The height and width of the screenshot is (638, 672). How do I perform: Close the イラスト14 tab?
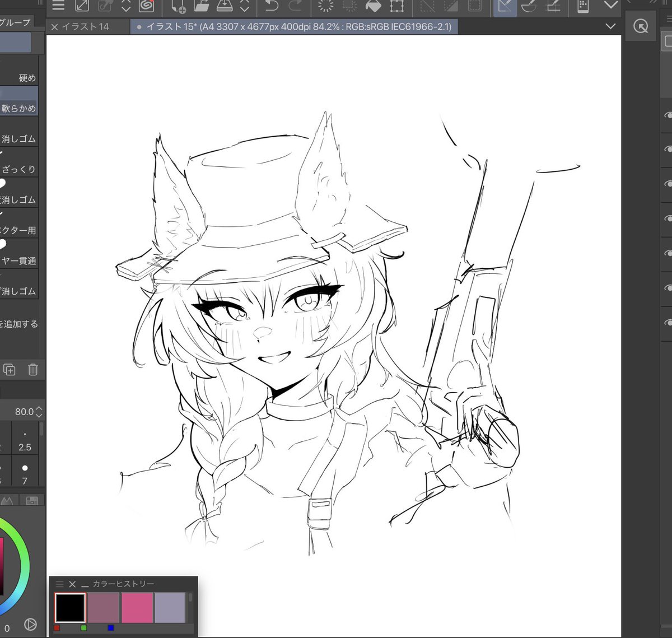[54, 26]
